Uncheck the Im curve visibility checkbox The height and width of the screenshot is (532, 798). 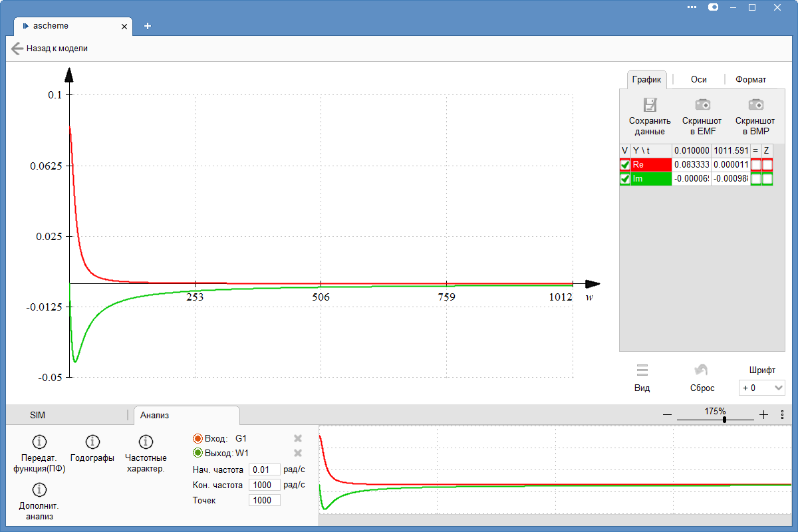point(625,179)
